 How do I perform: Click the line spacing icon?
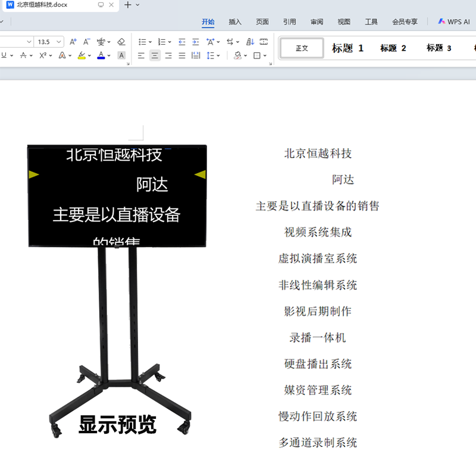pos(210,55)
